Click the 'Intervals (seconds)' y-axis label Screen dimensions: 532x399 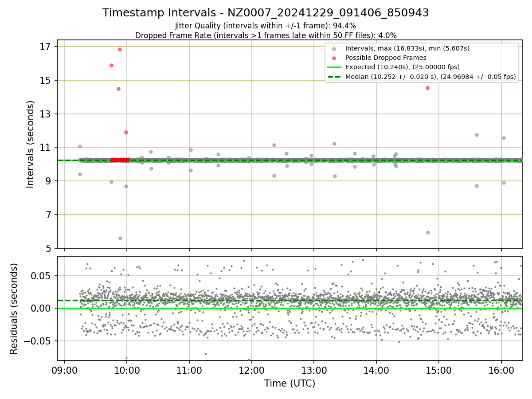tap(31, 144)
